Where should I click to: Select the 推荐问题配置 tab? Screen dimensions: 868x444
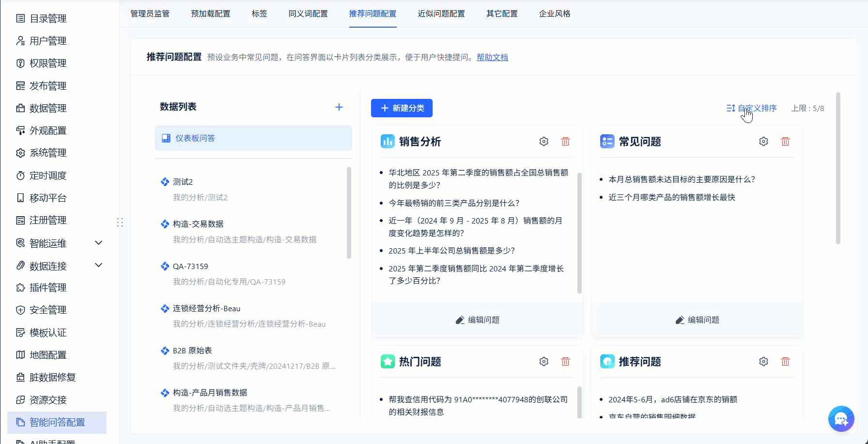(x=372, y=14)
